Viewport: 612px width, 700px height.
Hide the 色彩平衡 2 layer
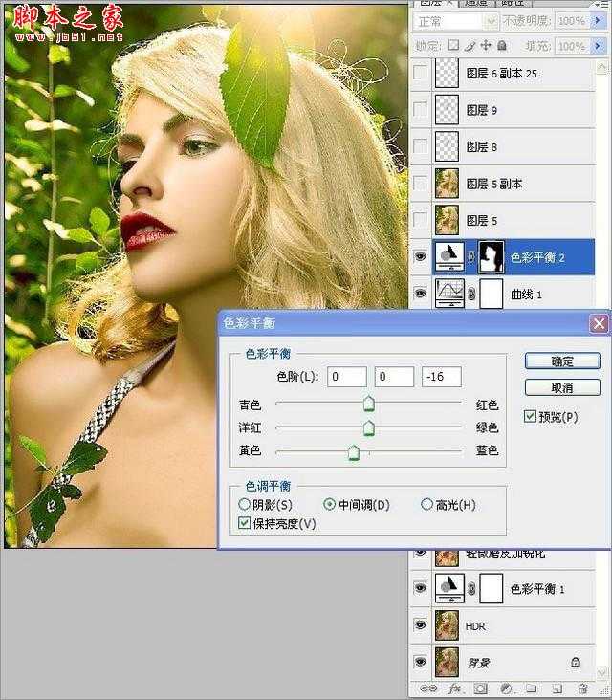pyautogui.click(x=420, y=256)
